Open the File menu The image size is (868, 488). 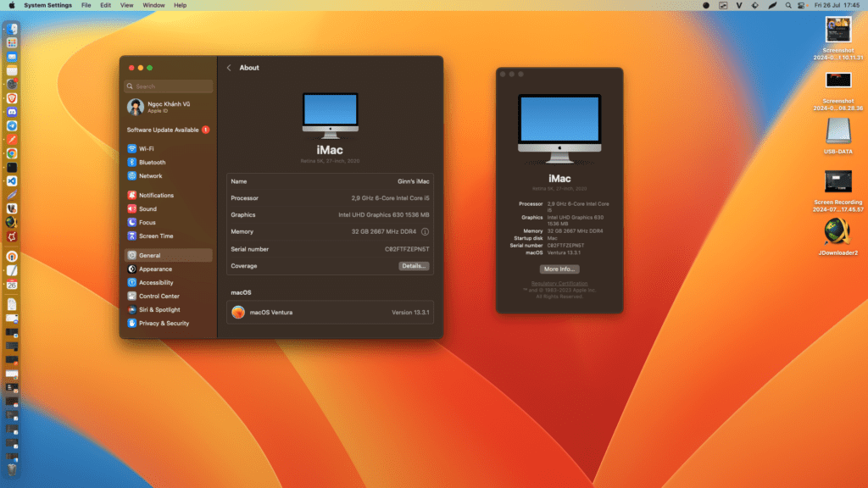(86, 6)
